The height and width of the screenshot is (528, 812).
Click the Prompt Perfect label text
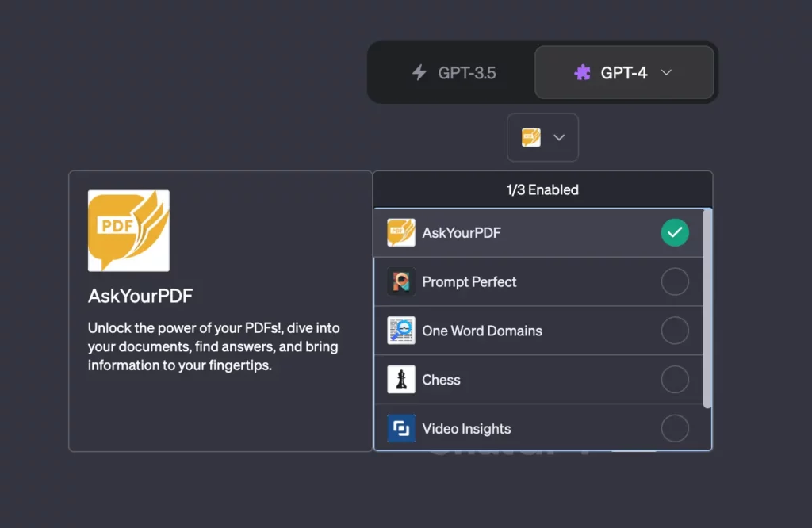[x=469, y=281]
